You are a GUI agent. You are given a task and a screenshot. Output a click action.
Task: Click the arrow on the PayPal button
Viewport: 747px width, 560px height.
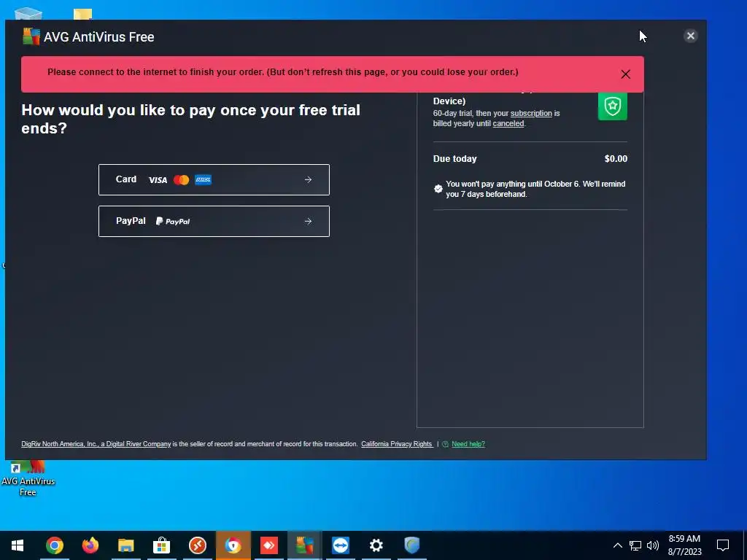tap(309, 221)
